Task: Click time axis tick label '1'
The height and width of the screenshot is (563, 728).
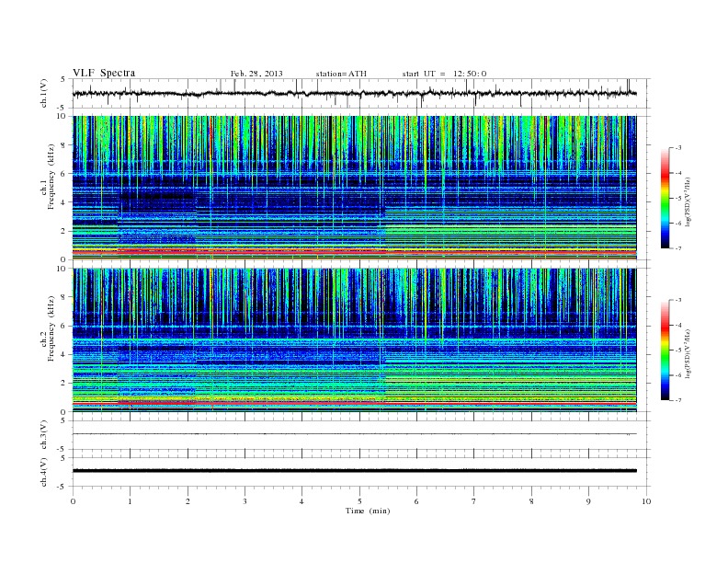Action: [x=131, y=501]
